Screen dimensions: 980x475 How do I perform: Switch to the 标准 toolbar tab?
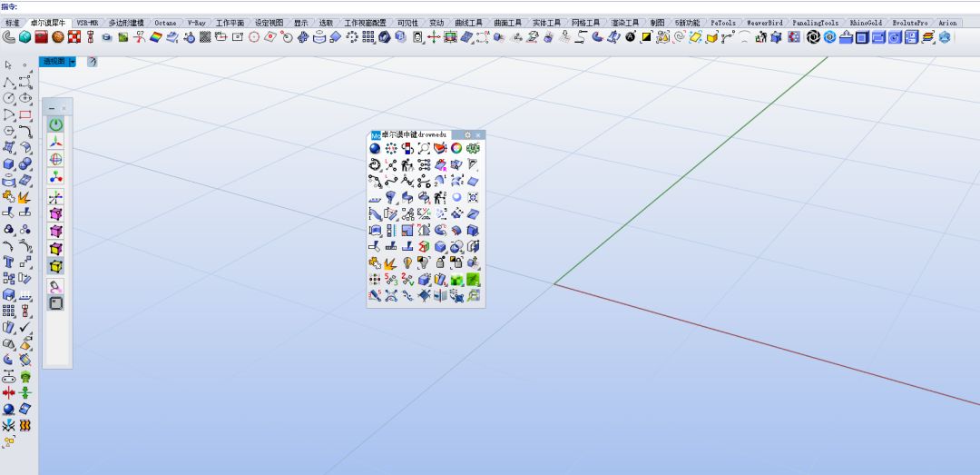click(x=13, y=23)
